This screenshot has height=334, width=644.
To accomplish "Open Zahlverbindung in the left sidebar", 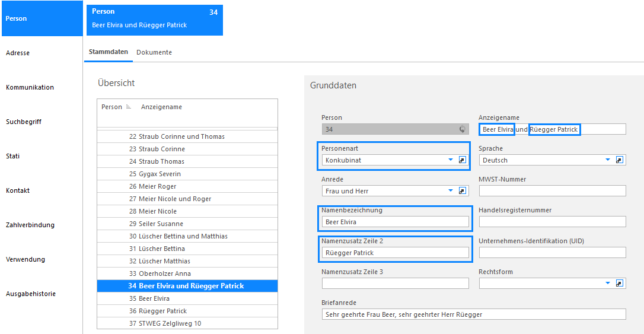I will pyautogui.click(x=30, y=225).
